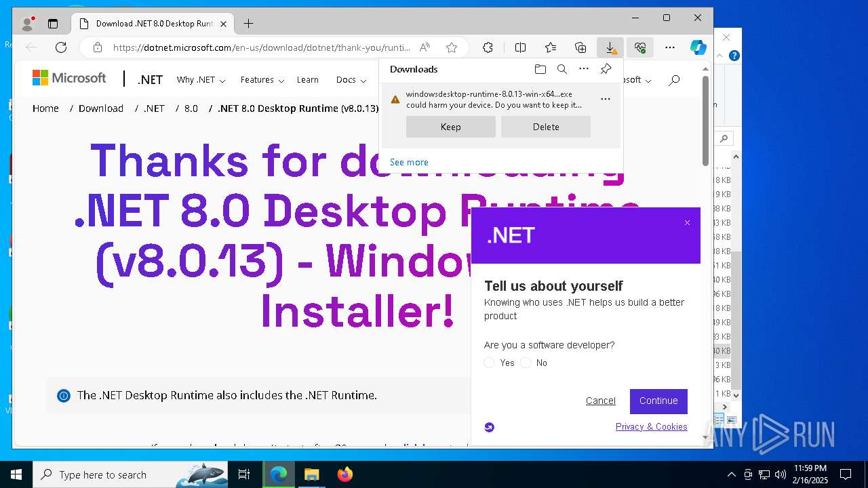Expand the Docs menu
868x488 pixels.
[x=351, y=80]
